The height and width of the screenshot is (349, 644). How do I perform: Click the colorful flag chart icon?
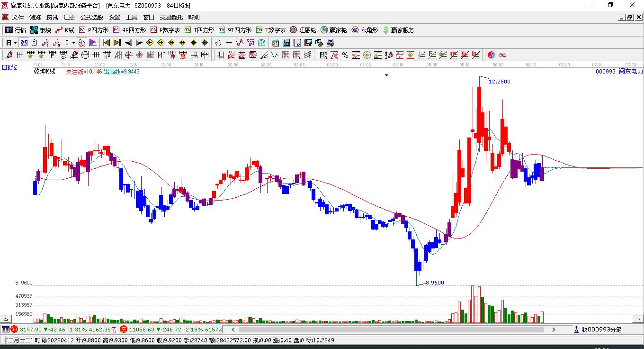pyautogui.click(x=93, y=43)
